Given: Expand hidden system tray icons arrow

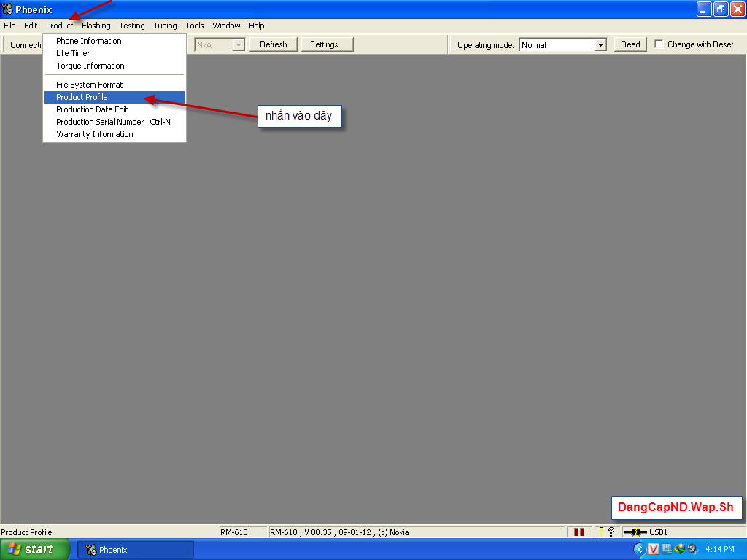Looking at the screenshot, I should [x=639, y=549].
